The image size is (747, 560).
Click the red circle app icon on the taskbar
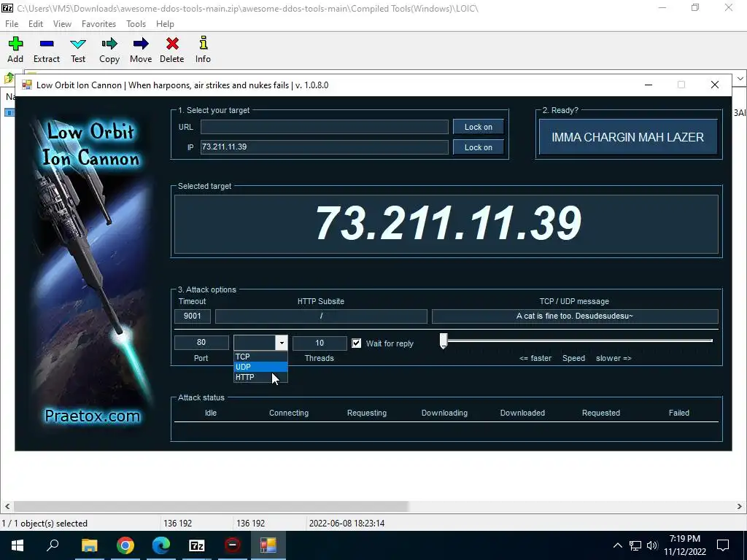(x=233, y=545)
